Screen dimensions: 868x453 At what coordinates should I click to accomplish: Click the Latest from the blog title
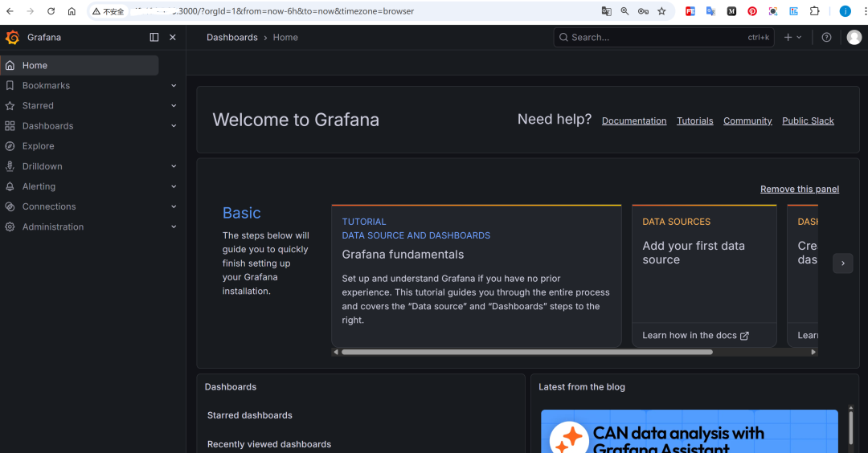click(x=582, y=387)
